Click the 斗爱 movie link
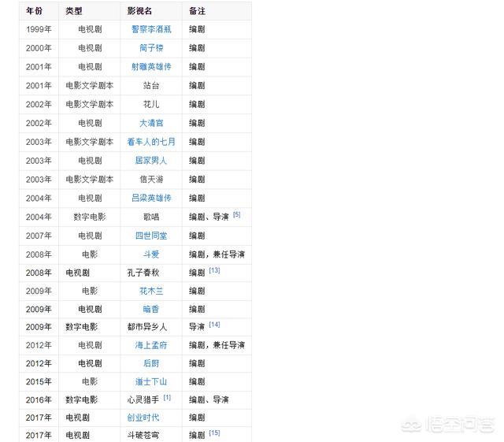This screenshot has width=504, height=442. pos(151,254)
